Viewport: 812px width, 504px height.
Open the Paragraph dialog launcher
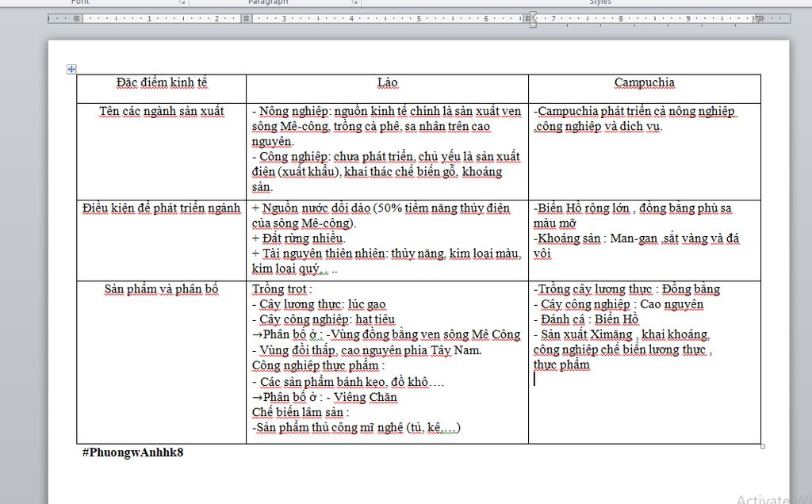pyautogui.click(x=354, y=2)
